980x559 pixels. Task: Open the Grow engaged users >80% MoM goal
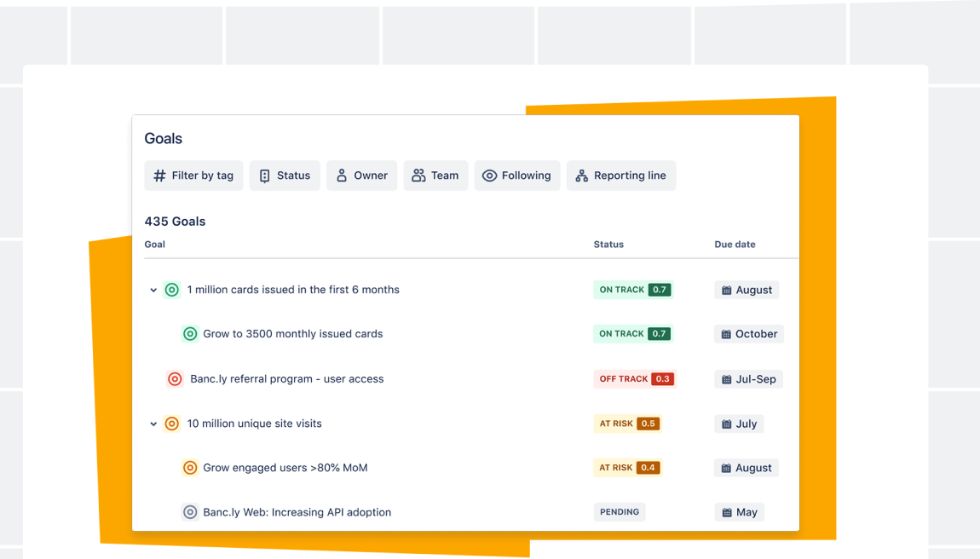pyautogui.click(x=285, y=468)
